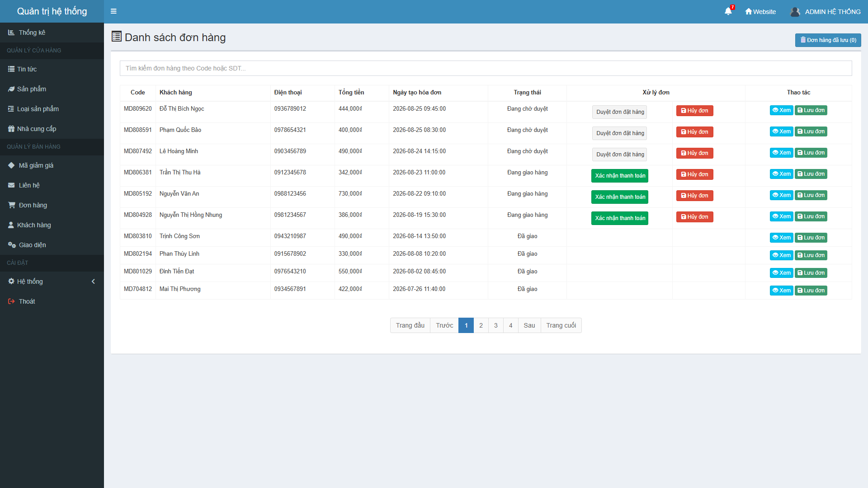The height and width of the screenshot is (488, 868).
Task: Open Loại sản phẩm sidebar item
Action: click(52, 109)
